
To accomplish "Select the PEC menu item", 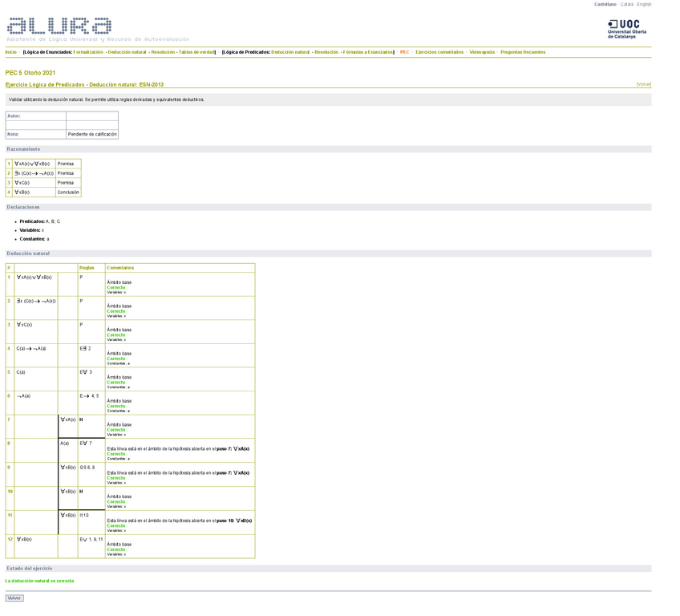I will pyautogui.click(x=404, y=52).
